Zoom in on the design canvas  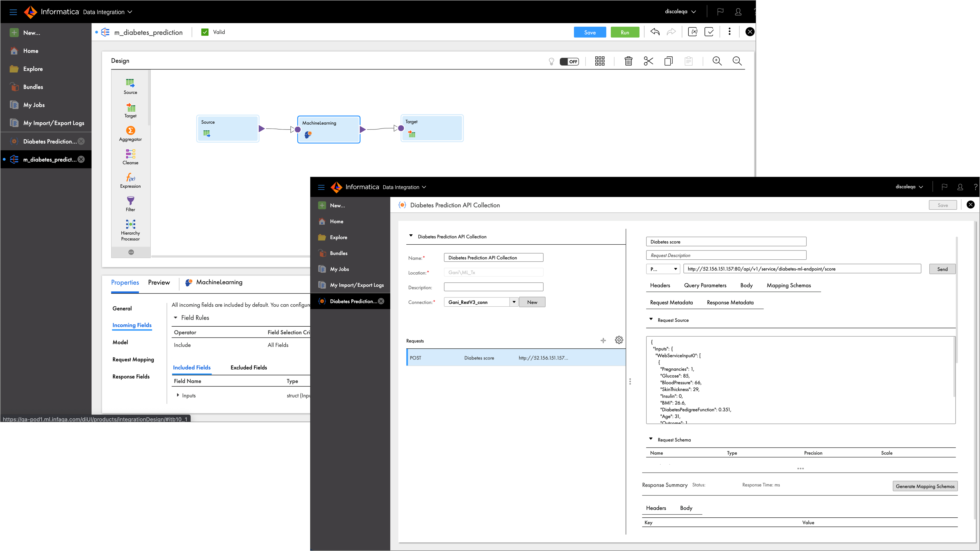pos(717,61)
